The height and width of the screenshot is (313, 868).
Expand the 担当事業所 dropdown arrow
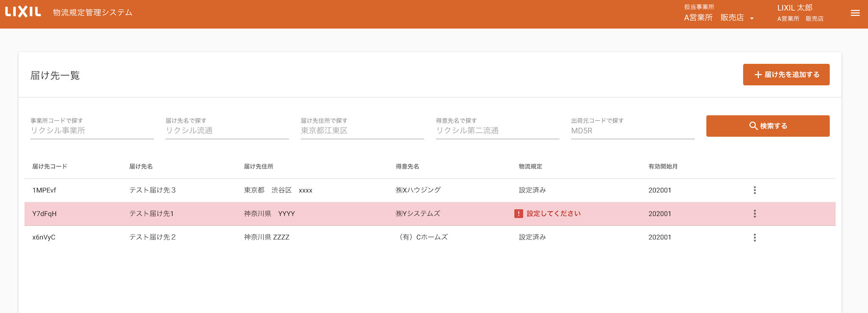tap(752, 18)
